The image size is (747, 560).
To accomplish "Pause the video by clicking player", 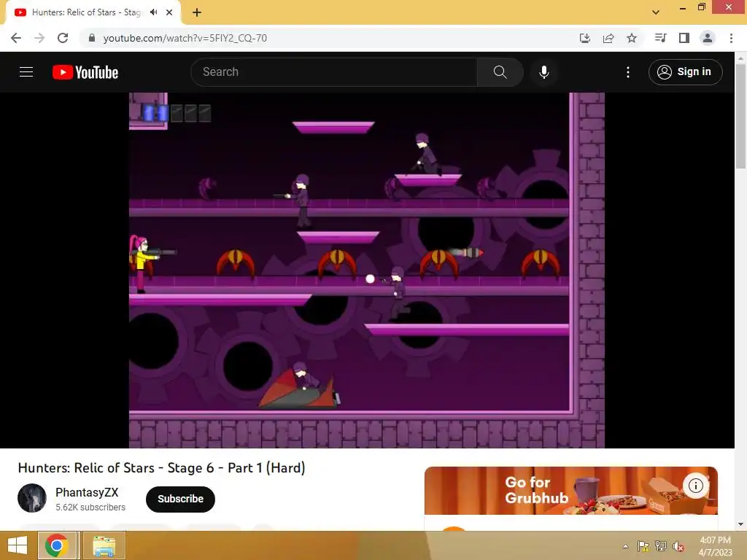I will [367, 270].
